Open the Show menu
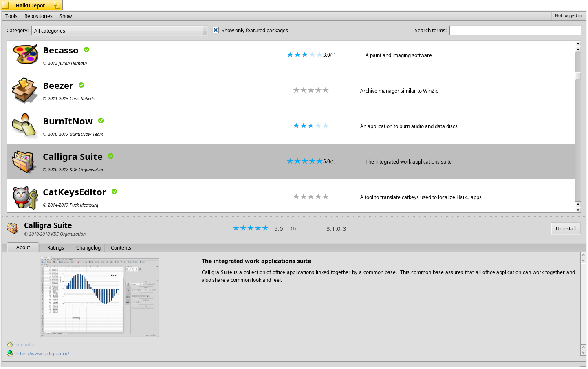588x369 pixels. (x=66, y=16)
